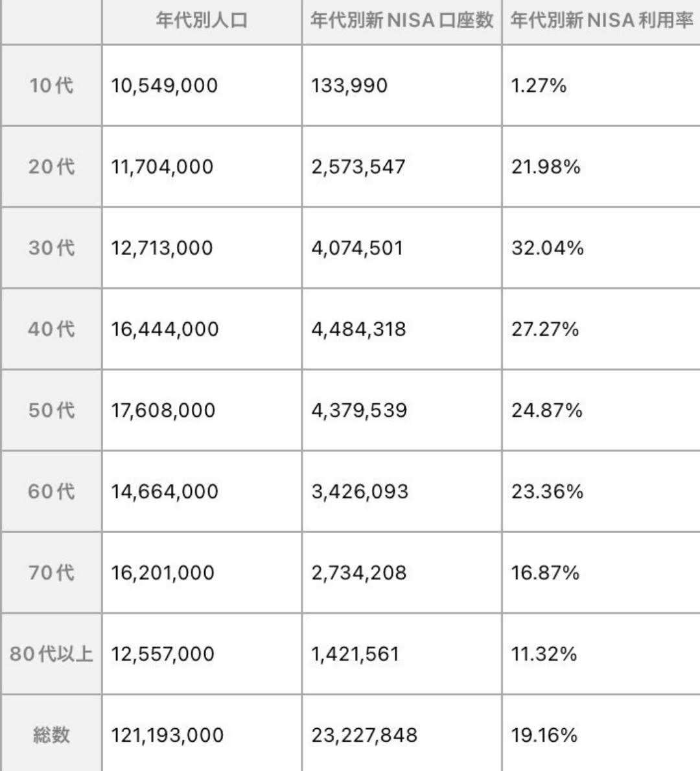
Task: Select the 30代 row label
Action: pyautogui.click(x=51, y=248)
